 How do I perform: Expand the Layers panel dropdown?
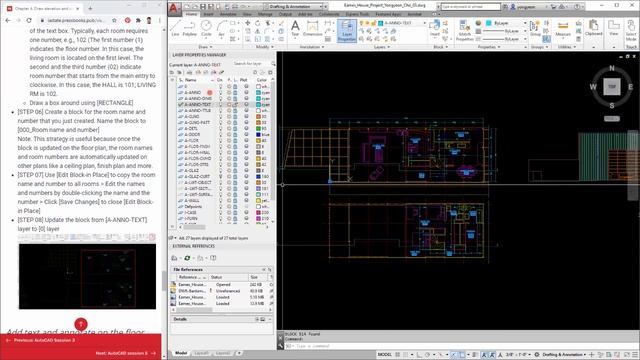[x=382, y=47]
